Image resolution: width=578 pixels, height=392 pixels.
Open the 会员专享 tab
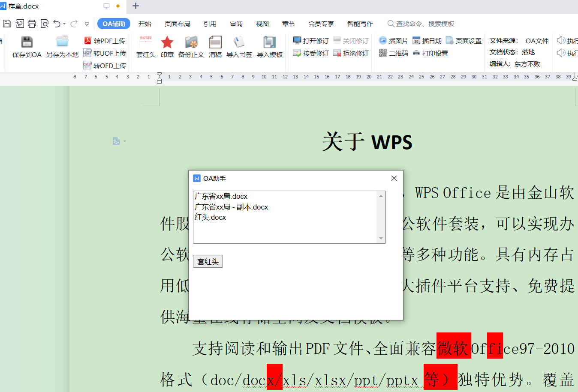coord(321,24)
